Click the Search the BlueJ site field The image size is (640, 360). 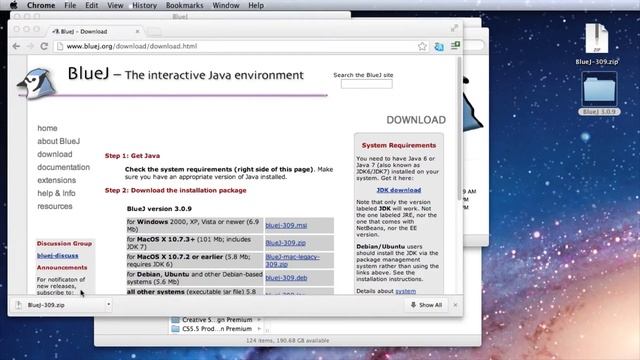point(367,84)
